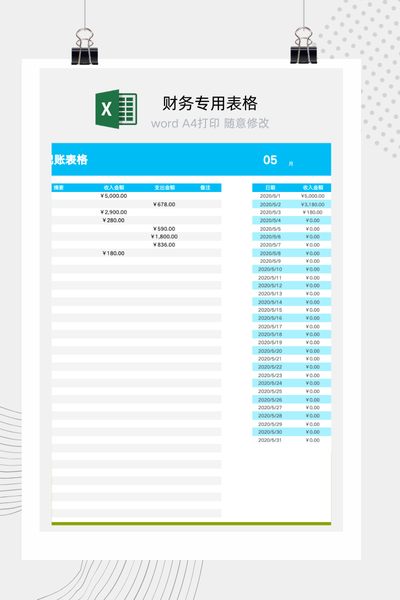
Task: Select the date cell 2020/5/29
Action: tap(270, 424)
